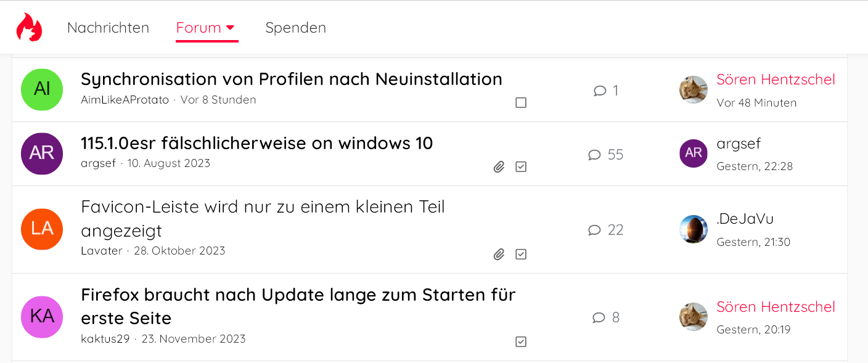The height and width of the screenshot is (363, 868).
Task: Click the 22 replies comment bubble icon
Action: 594,230
